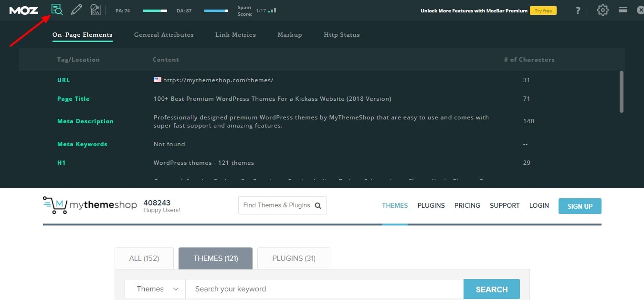
Task: Select the highlight links pencil icon
Action: (76, 10)
